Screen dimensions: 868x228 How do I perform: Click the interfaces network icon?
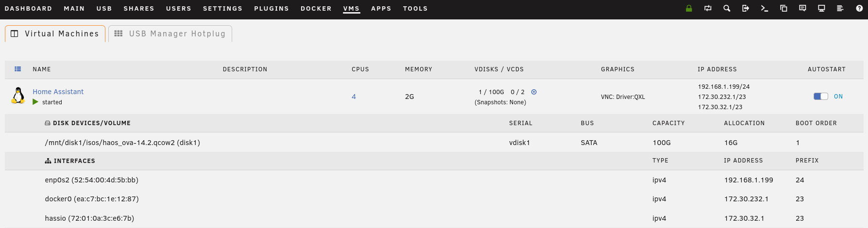coord(48,161)
